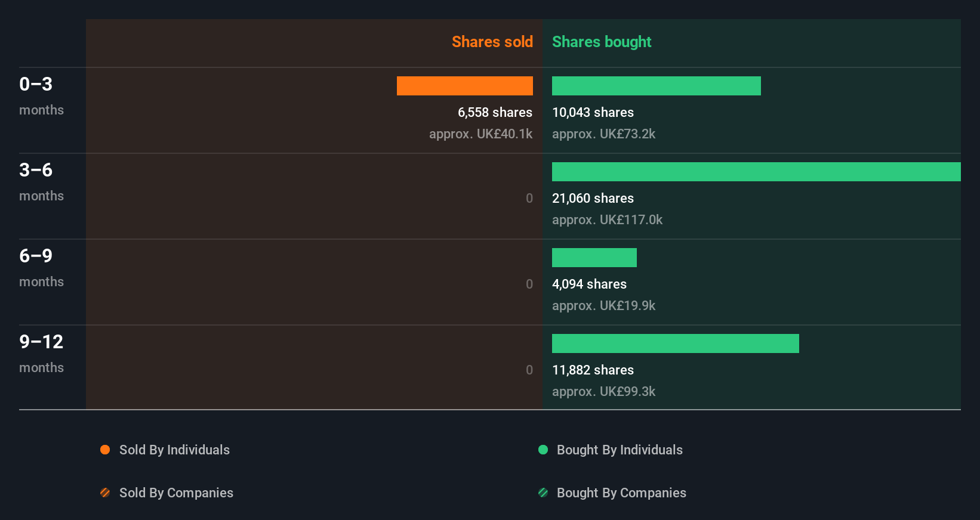This screenshot has width=980, height=520.
Task: Click the 6,558 shares value
Action: tap(495, 112)
